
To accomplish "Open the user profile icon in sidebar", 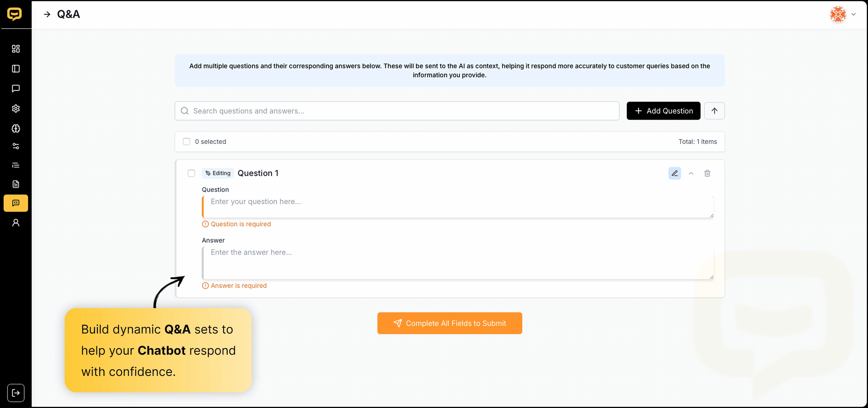I will 16,223.
